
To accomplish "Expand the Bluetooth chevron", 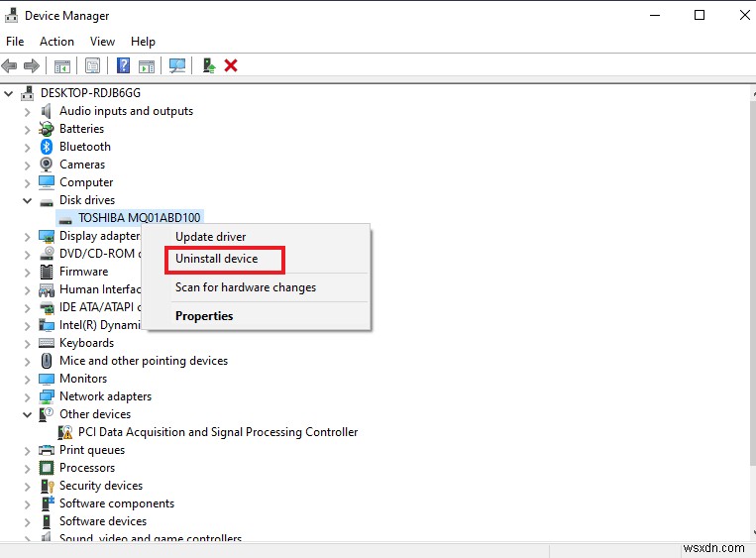I will point(27,148).
